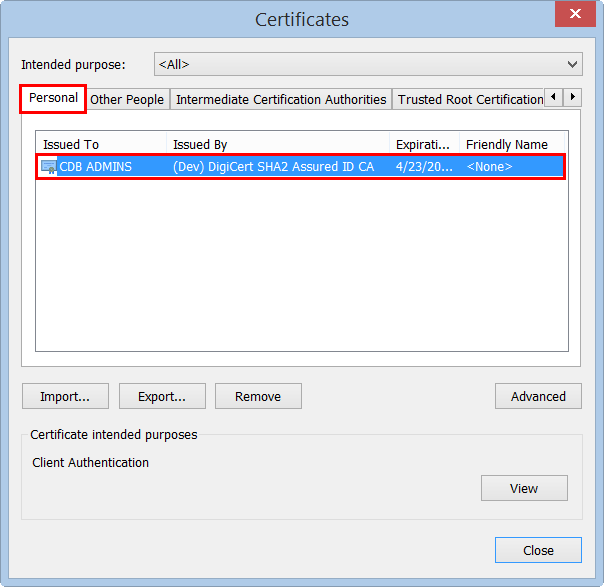
Task: Open the Advanced options
Action: tap(538, 396)
